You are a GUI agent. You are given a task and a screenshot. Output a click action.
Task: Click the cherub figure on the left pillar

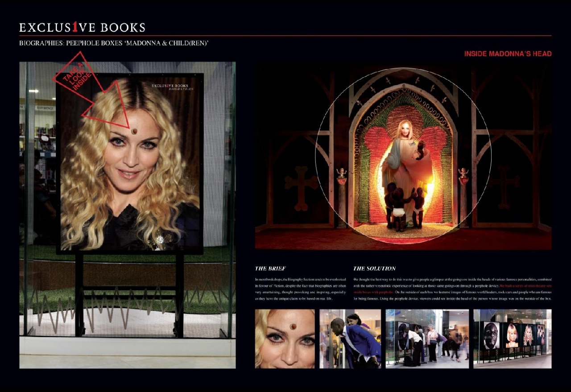pyautogui.click(x=342, y=173)
